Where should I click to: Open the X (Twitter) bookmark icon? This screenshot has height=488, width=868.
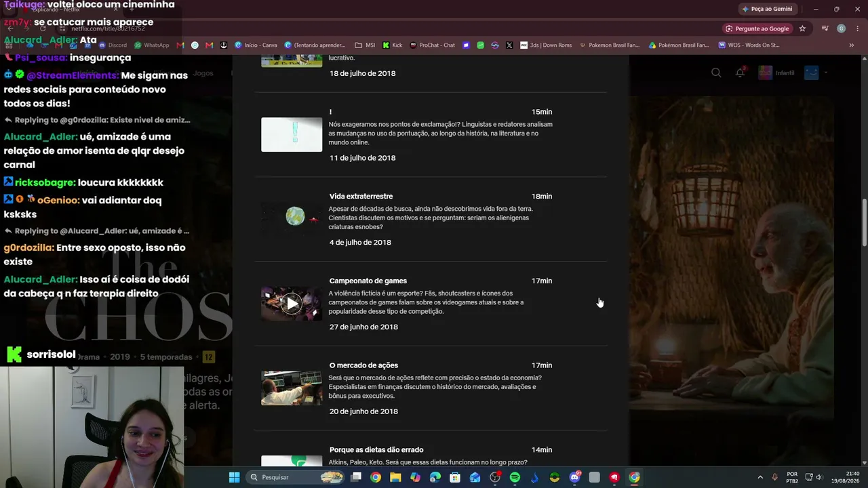(509, 45)
